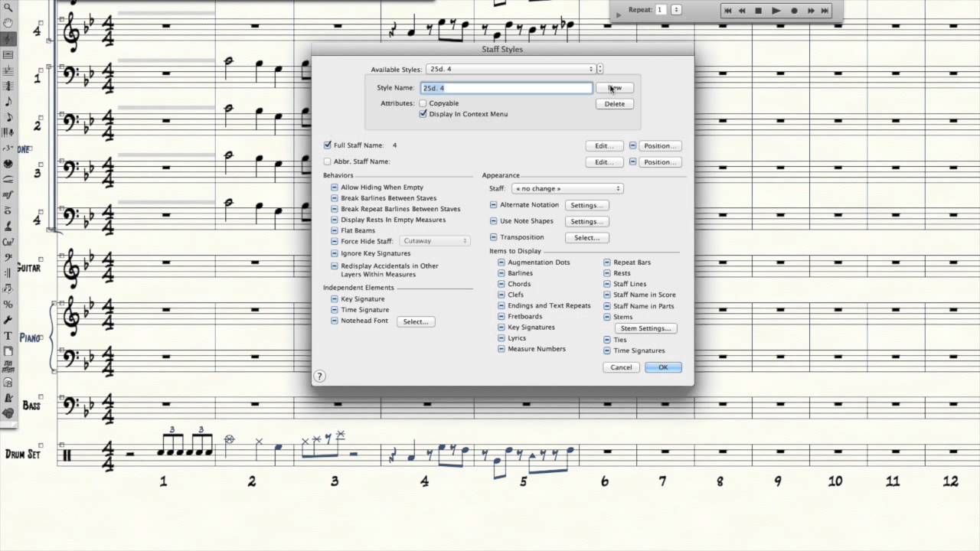980x551 pixels.
Task: Toggle Display Rests In Empty Measures
Action: (x=335, y=220)
